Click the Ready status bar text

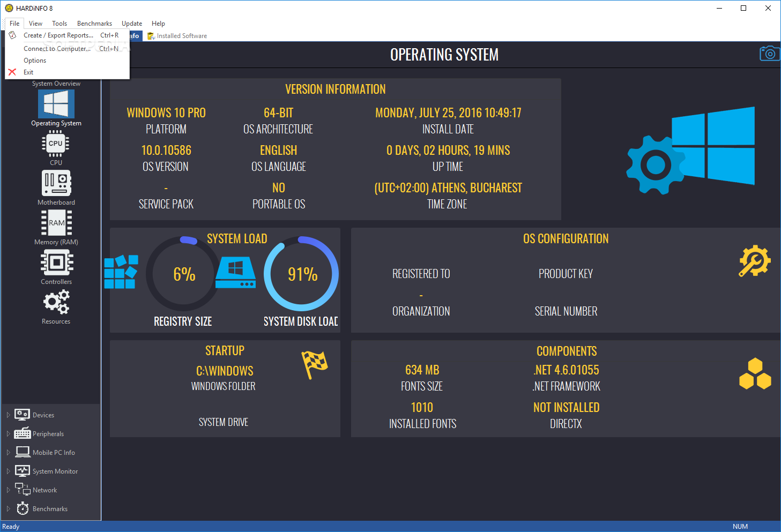(11, 527)
